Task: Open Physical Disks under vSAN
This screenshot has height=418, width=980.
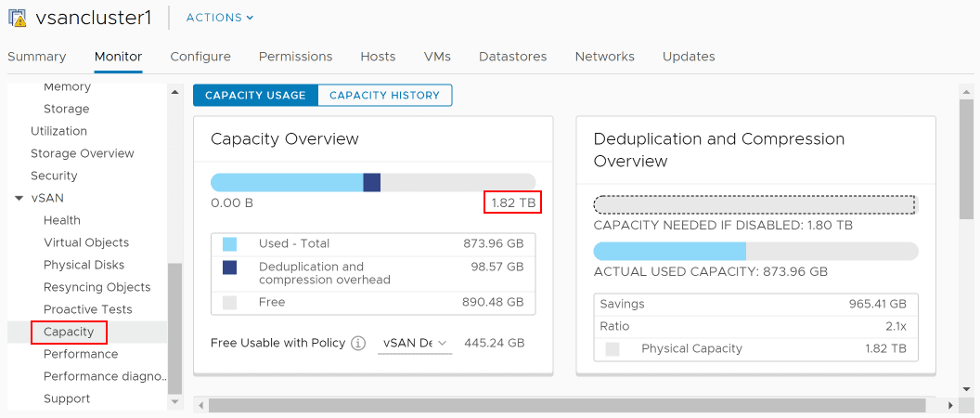Action: (84, 265)
